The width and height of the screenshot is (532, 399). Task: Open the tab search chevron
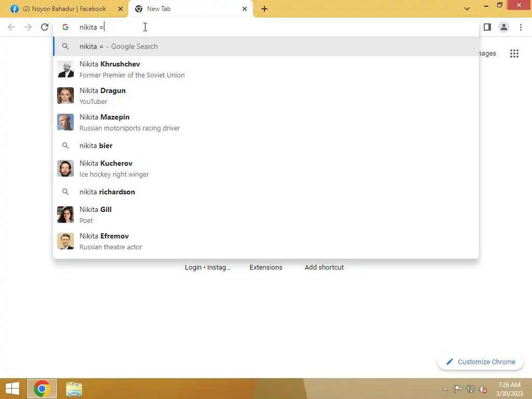(467, 9)
